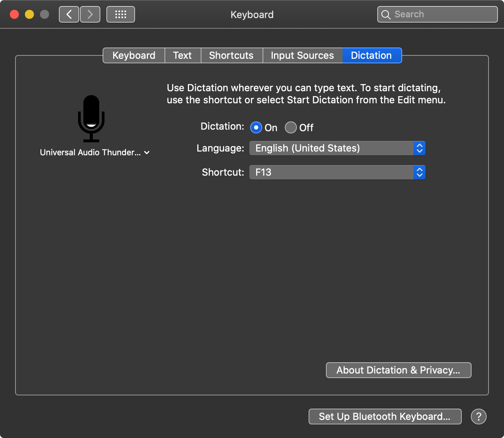This screenshot has width=504, height=438.
Task: Switch to the Shortcuts tab
Action: coord(231,55)
